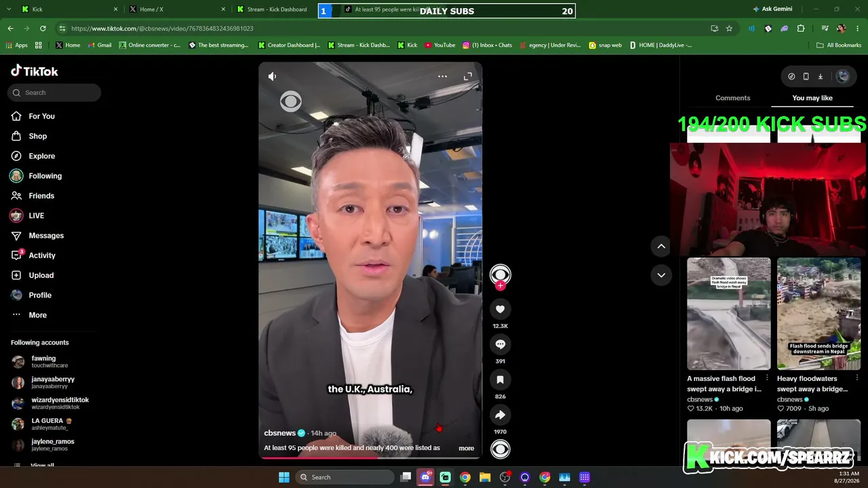This screenshot has width=868, height=488.
Task: Open options for the 'A massive flash flood' card
Action: pyautogui.click(x=767, y=378)
